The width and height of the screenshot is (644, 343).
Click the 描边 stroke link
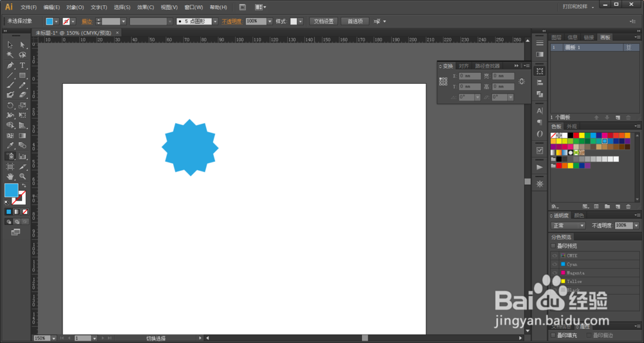[87, 21]
